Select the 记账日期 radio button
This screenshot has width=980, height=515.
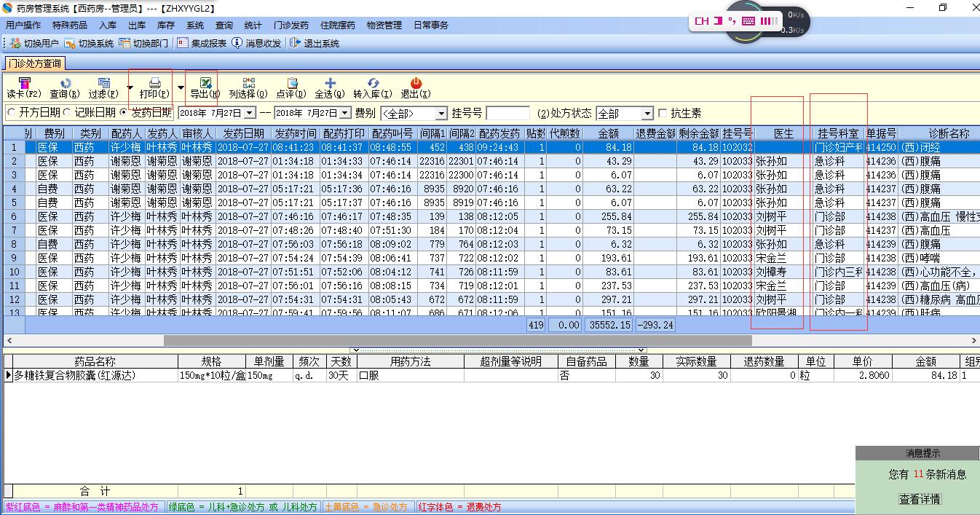click(67, 113)
